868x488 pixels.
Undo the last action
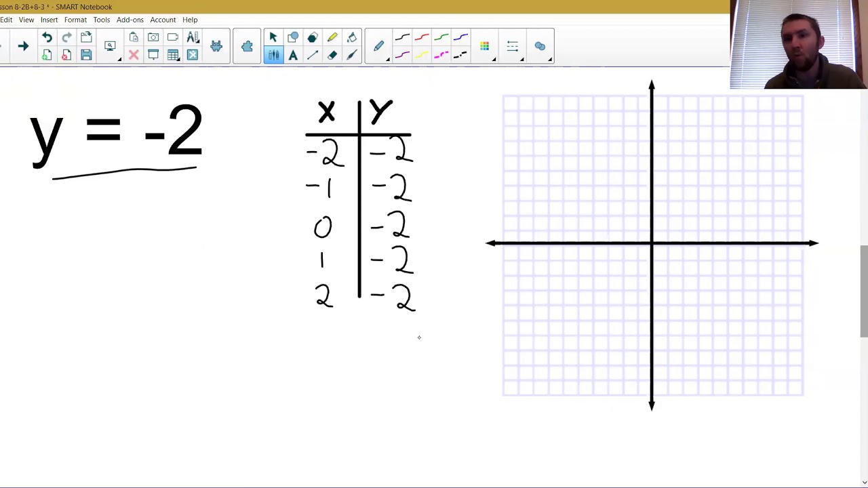point(47,38)
